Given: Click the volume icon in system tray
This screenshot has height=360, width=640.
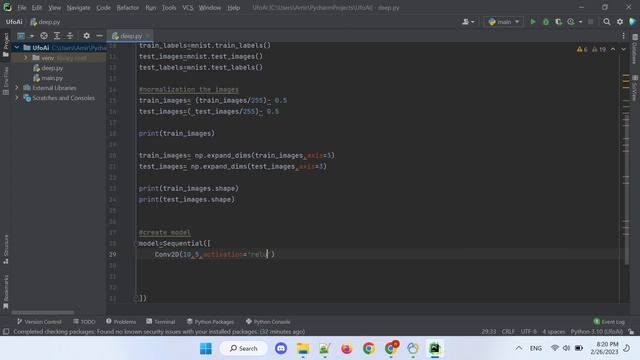Looking at the screenshot, I should (x=566, y=348).
